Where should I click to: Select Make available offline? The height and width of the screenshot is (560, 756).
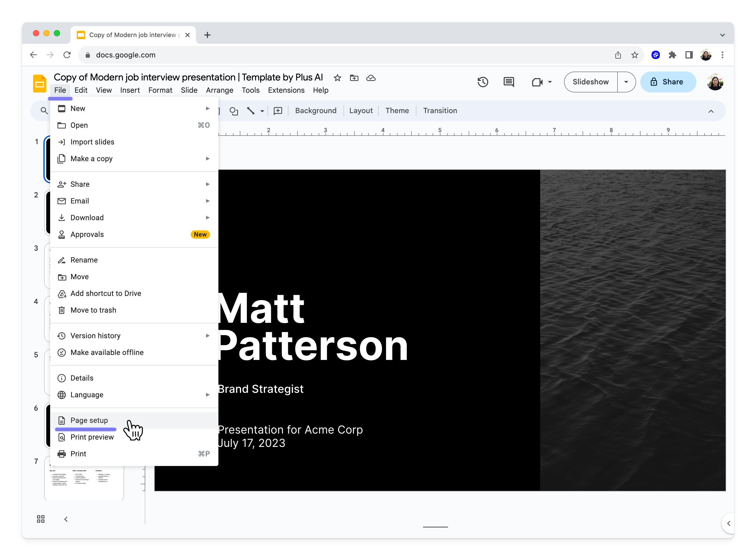[x=134, y=353]
